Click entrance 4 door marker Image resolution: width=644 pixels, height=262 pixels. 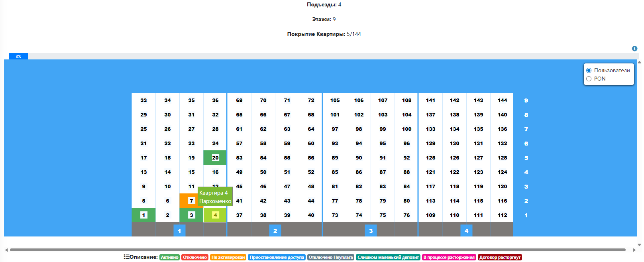[x=466, y=230]
